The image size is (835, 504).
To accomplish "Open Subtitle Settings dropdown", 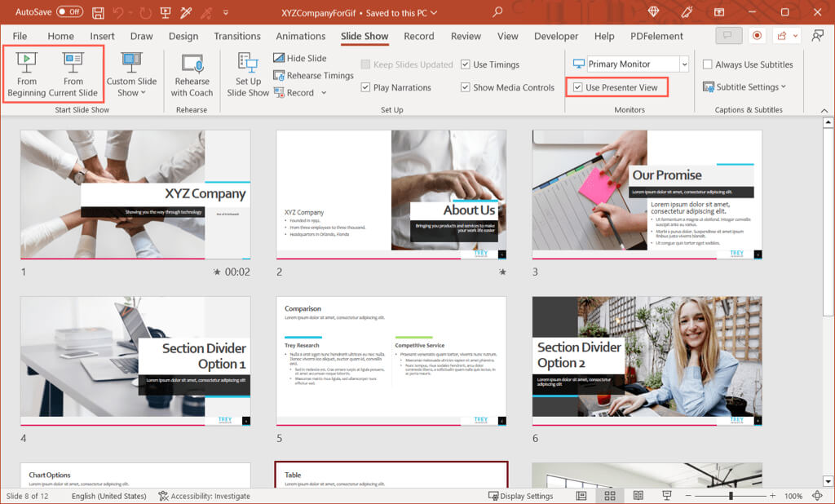I will (745, 87).
